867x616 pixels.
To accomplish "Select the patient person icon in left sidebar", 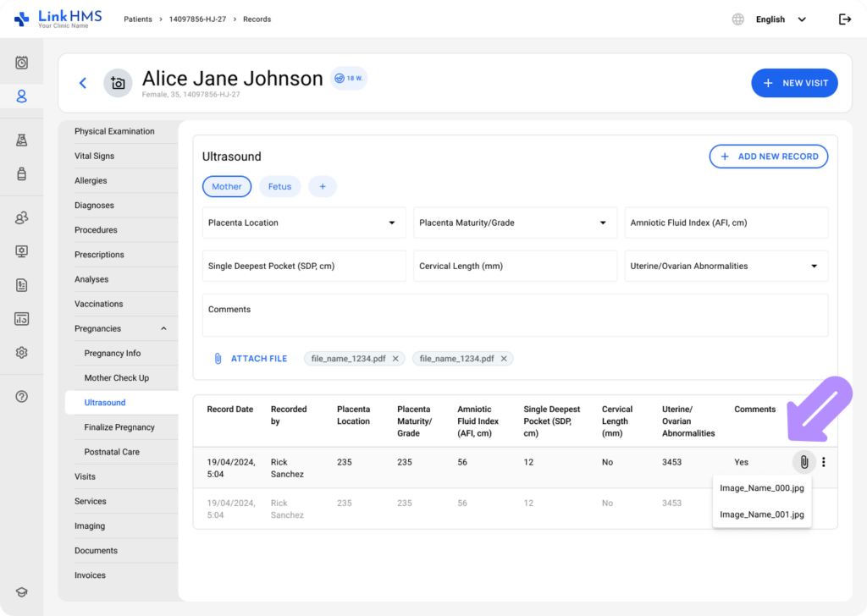I will pyautogui.click(x=21, y=96).
